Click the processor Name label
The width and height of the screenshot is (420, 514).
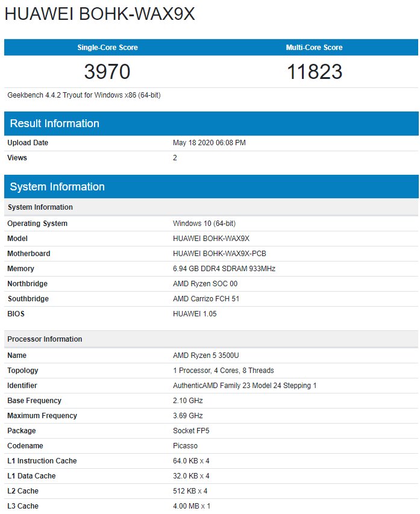click(x=17, y=356)
